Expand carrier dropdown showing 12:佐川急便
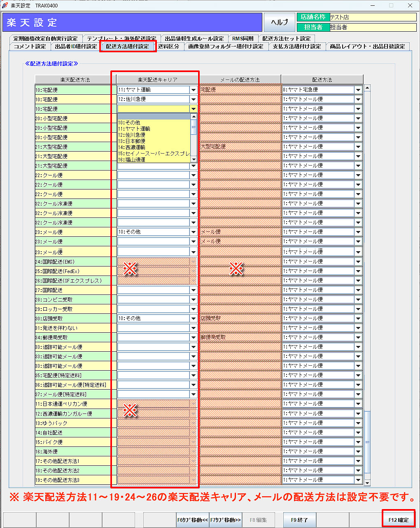This screenshot has width=420, height=528. (193, 99)
